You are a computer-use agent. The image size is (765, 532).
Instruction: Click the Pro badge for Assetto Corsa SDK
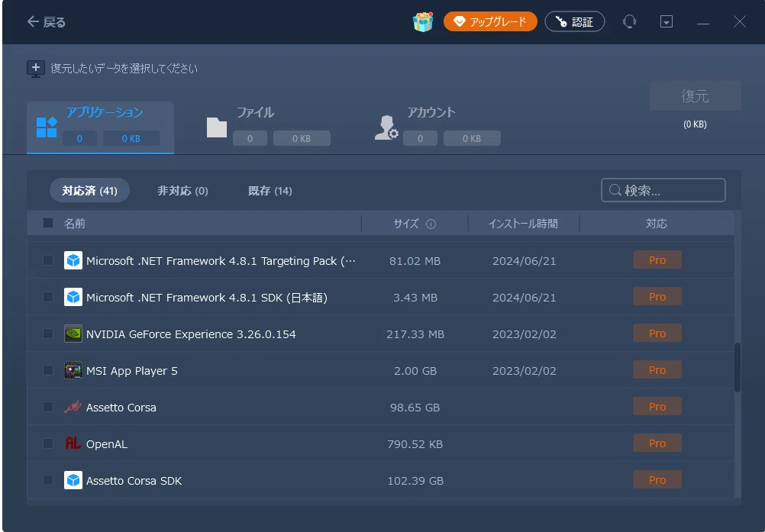[657, 480]
